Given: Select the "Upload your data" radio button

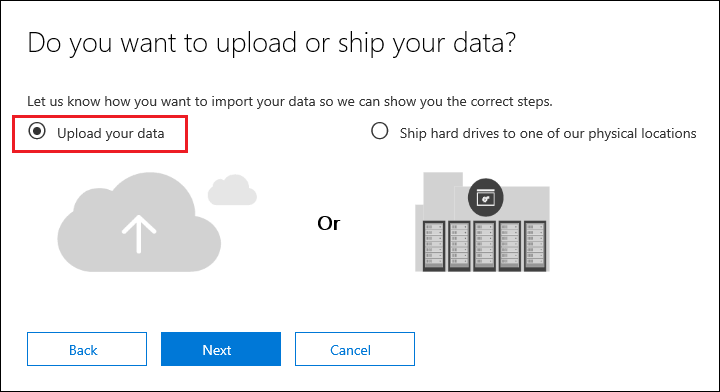Looking at the screenshot, I should click(37, 131).
